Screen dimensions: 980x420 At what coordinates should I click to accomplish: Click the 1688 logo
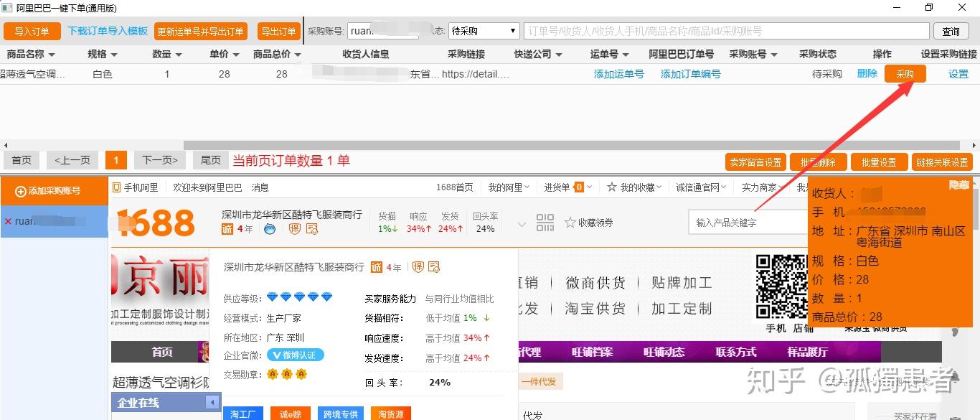(x=156, y=223)
